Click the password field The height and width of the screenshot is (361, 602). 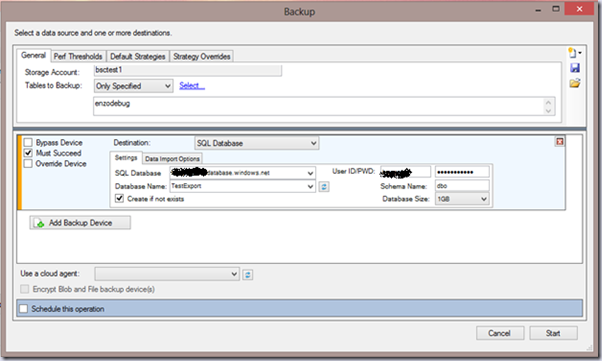pos(462,172)
